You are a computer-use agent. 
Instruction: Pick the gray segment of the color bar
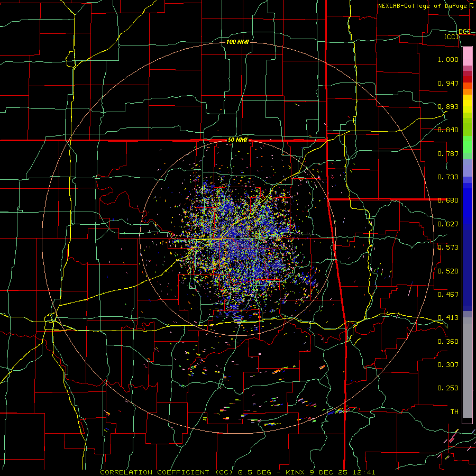(x=467, y=368)
